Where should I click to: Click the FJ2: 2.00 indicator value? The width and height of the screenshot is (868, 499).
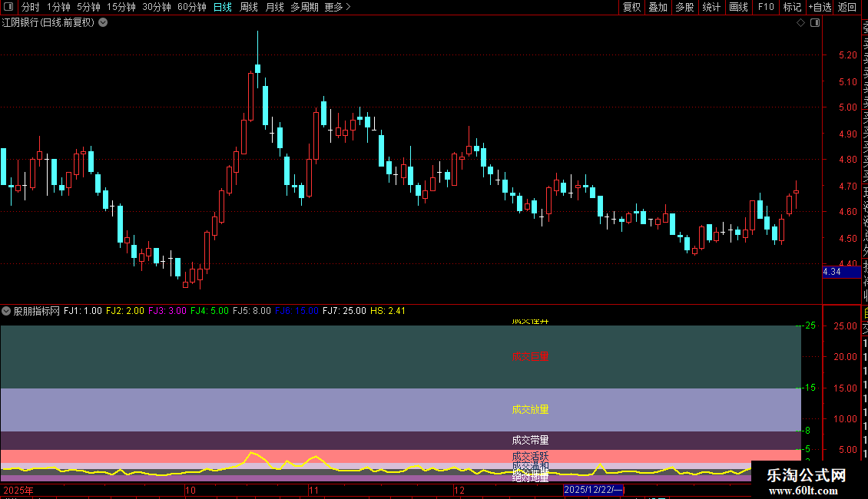click(x=125, y=311)
